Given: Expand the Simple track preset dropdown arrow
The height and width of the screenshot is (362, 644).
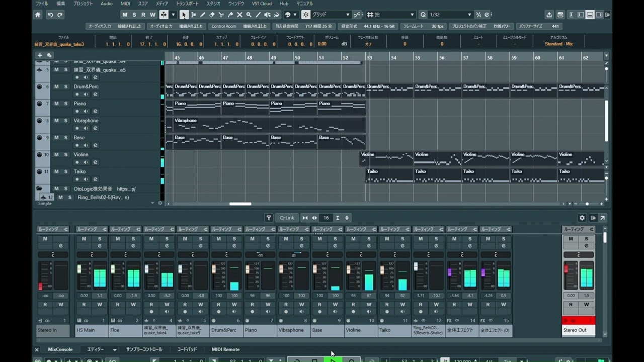Looking at the screenshot, I should coord(152,203).
